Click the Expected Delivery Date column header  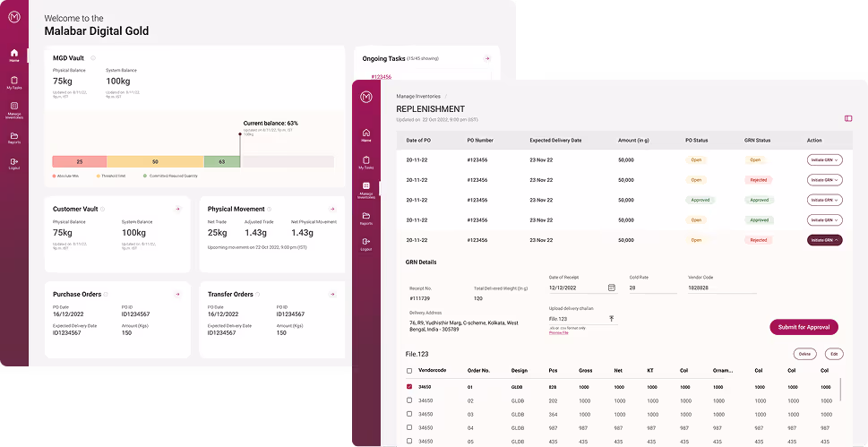coord(555,141)
